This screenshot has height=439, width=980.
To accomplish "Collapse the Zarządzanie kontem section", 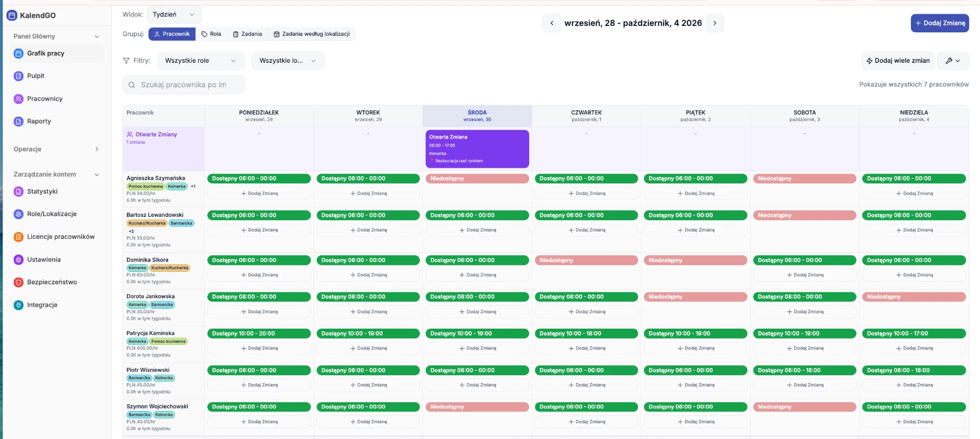I will point(97,175).
